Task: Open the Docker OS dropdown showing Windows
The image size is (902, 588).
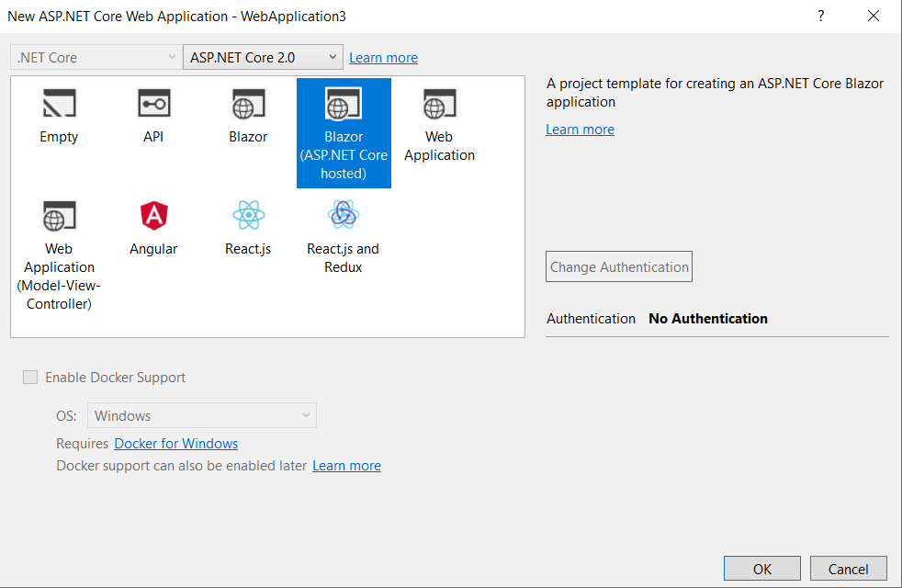Action: pyautogui.click(x=202, y=415)
